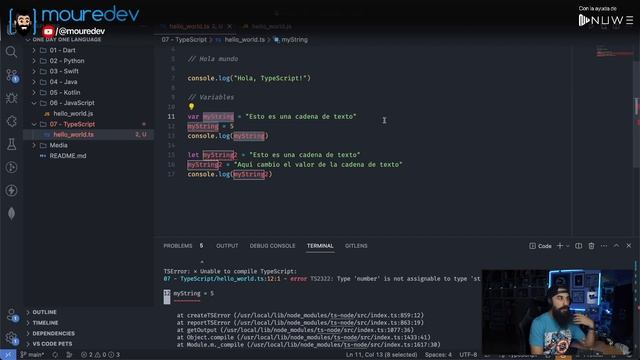Screen dimensions: 640x360
Task: Split the terminal panel
Action: tap(578, 246)
